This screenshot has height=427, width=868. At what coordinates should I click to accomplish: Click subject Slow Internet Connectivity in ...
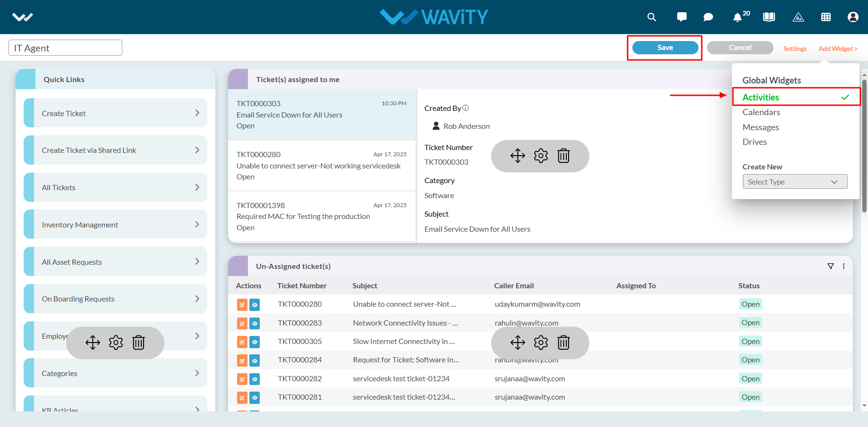404,342
